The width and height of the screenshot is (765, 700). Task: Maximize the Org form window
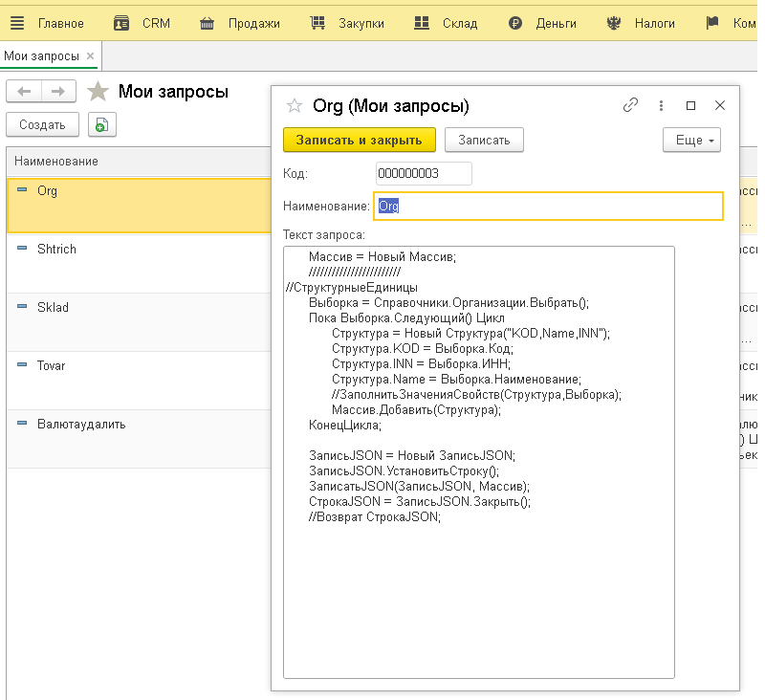690,105
